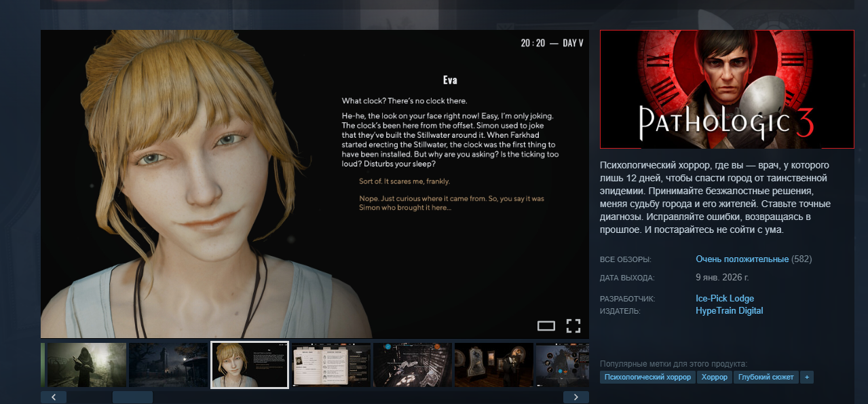The width and height of the screenshot is (868, 404).
Task: Select the dark workshop interior thumbnail
Action: pos(413,365)
